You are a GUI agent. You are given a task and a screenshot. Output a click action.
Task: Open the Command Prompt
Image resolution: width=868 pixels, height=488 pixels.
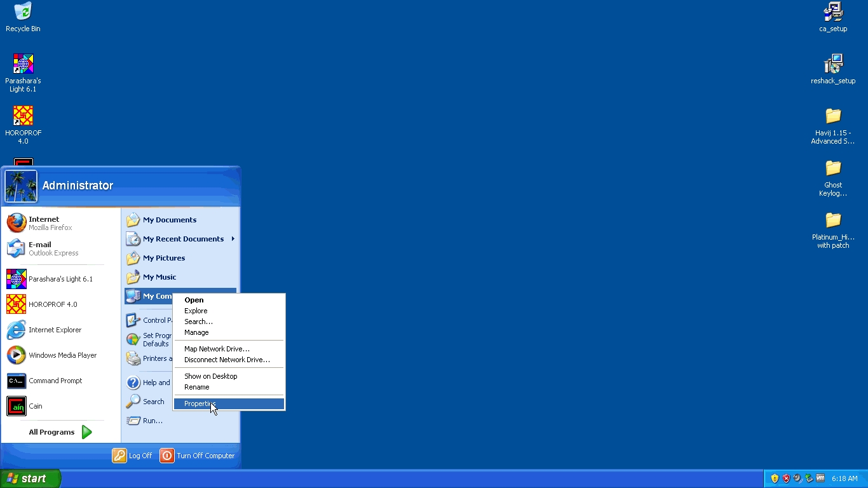tap(55, 381)
